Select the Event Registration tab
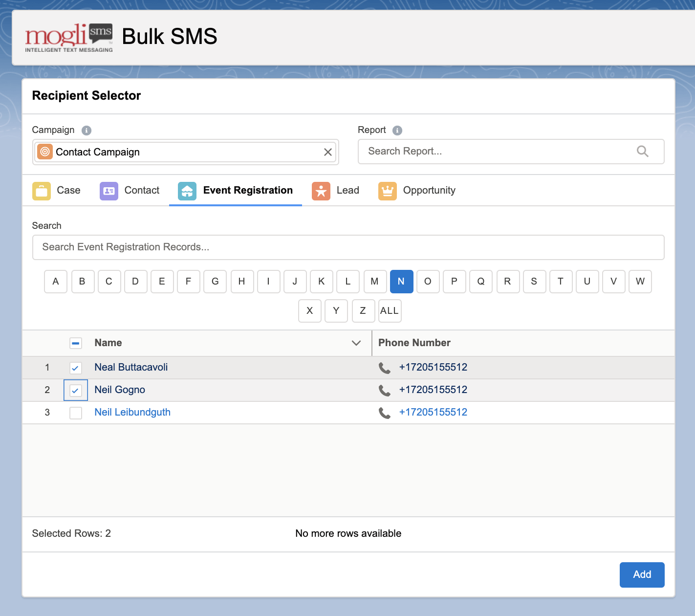 [236, 191]
